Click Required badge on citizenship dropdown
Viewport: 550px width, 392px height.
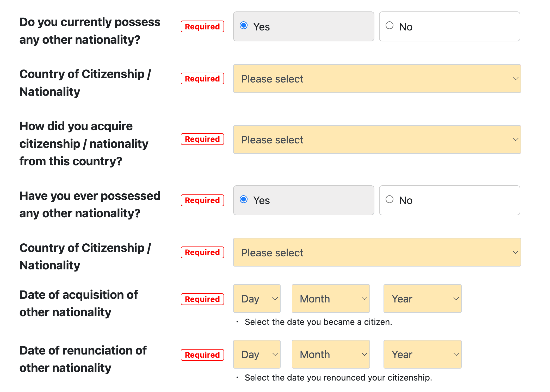tap(203, 79)
